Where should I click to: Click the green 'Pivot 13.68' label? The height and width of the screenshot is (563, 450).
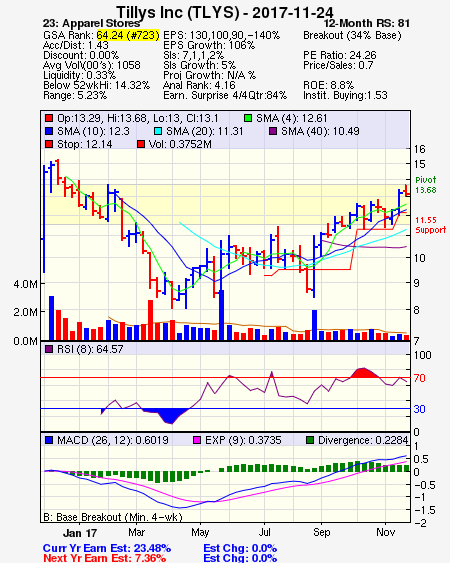click(426, 185)
